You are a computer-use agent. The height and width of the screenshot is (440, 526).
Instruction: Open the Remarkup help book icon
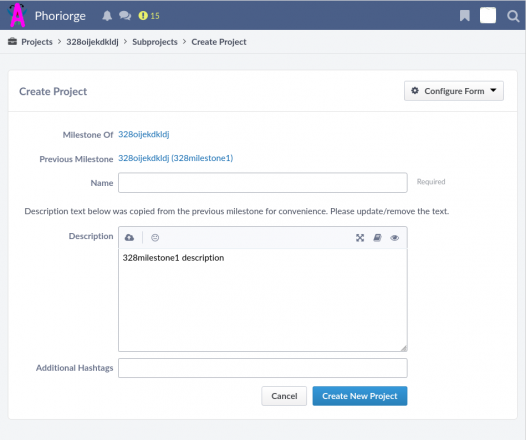tap(377, 238)
